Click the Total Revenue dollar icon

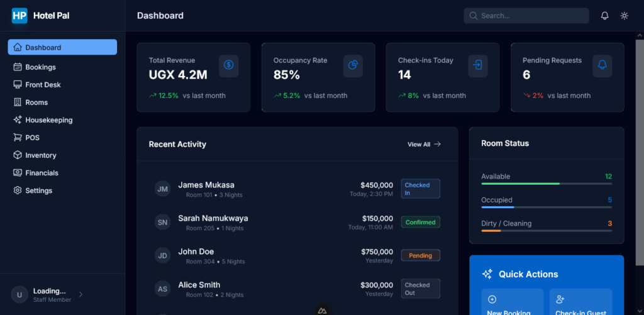[228, 65]
